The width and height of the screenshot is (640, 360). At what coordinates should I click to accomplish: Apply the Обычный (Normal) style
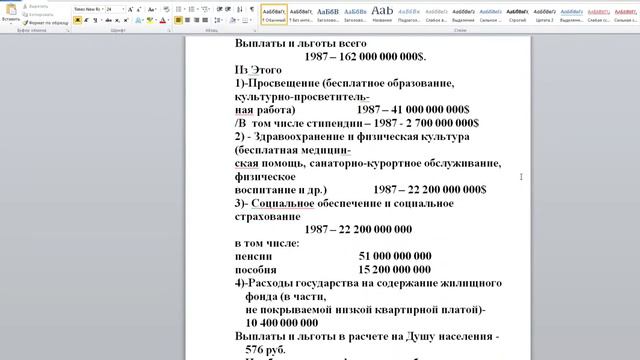(274, 14)
